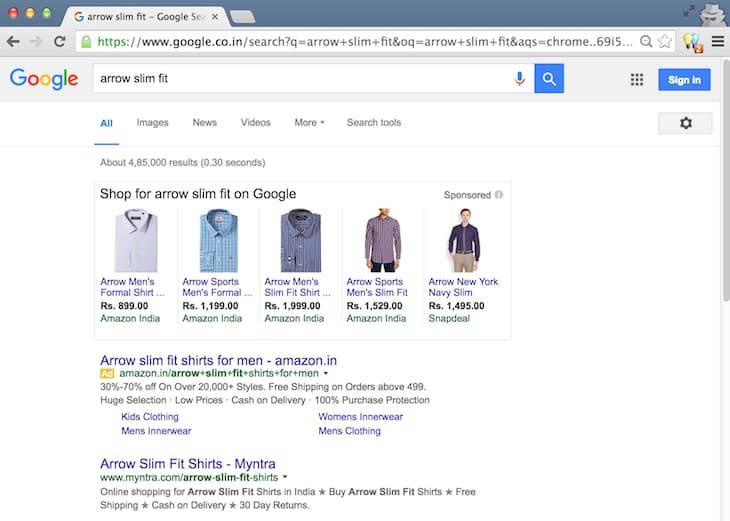Image resolution: width=730 pixels, height=521 pixels.
Task: Open Arrow Men's Slim Fit Shirt link
Action: (x=297, y=287)
